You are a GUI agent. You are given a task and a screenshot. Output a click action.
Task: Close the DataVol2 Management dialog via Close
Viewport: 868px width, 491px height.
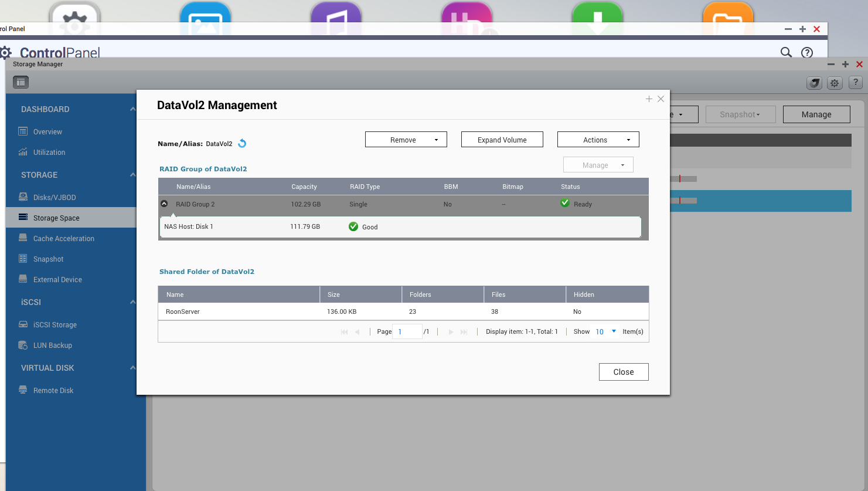pos(623,371)
